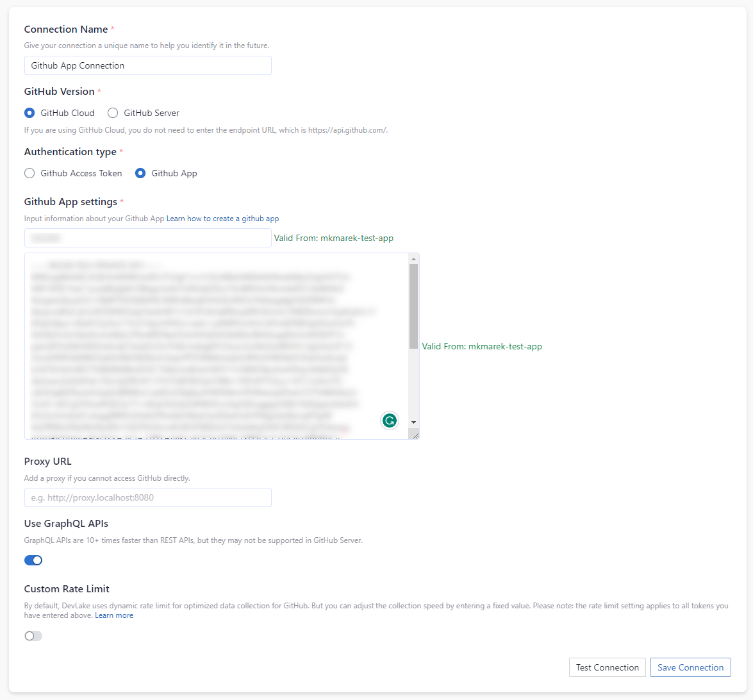The height and width of the screenshot is (700, 753).
Task: Click the Save Connection button
Action: [x=690, y=667]
